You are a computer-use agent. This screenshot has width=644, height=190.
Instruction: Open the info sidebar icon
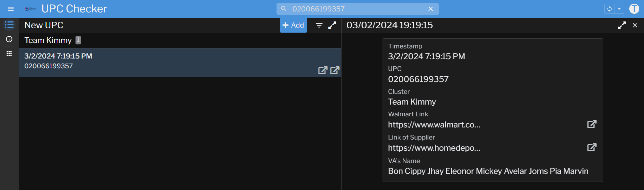(x=9, y=39)
